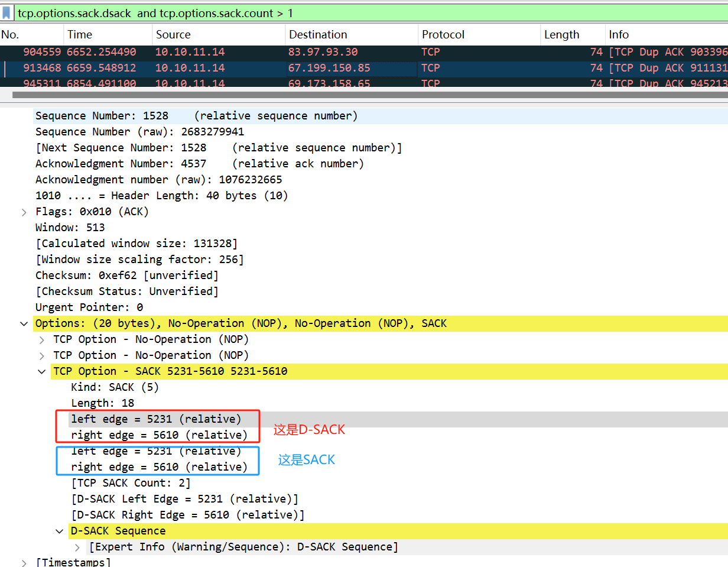This screenshot has height=567, width=728.
Task: Collapse the D-SACK Sequence node
Action: click(x=60, y=531)
